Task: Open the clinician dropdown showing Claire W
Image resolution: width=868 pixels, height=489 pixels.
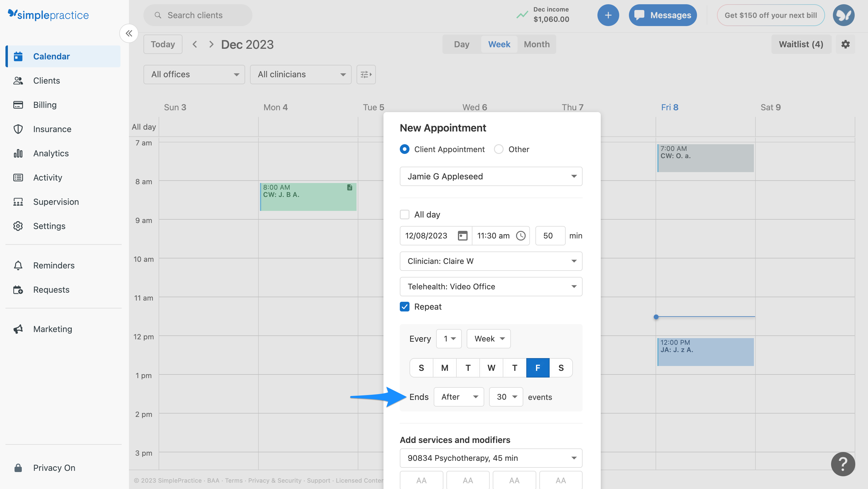Action: [x=490, y=261]
